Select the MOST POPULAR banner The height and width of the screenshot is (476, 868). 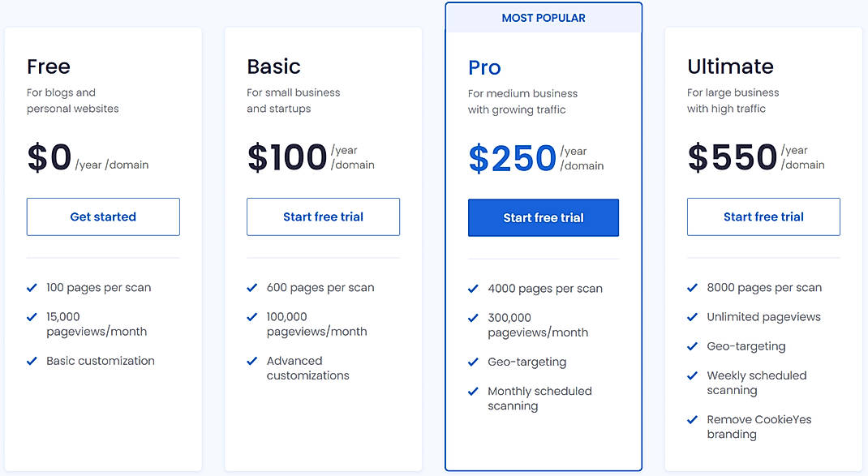click(x=543, y=17)
